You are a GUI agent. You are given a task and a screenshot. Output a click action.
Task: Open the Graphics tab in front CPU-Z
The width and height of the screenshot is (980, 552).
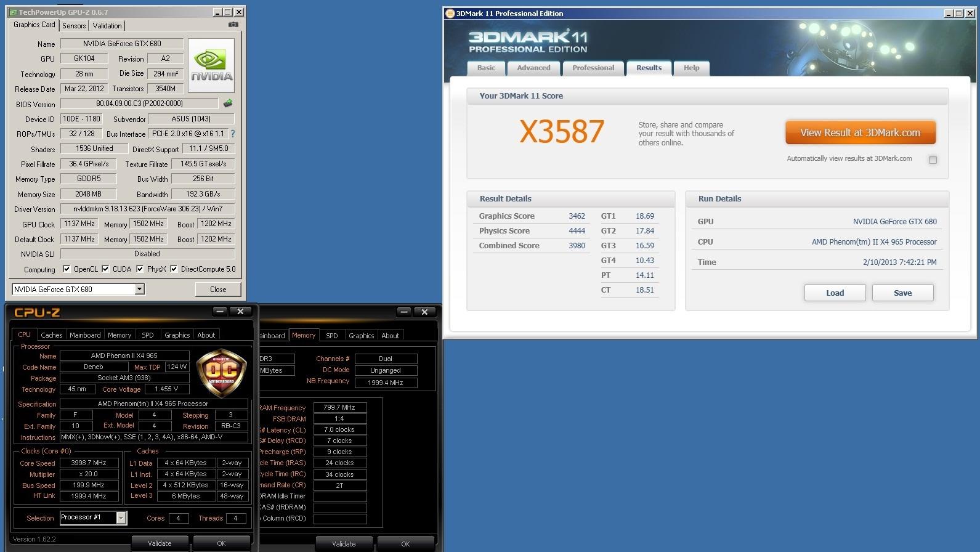(x=177, y=335)
